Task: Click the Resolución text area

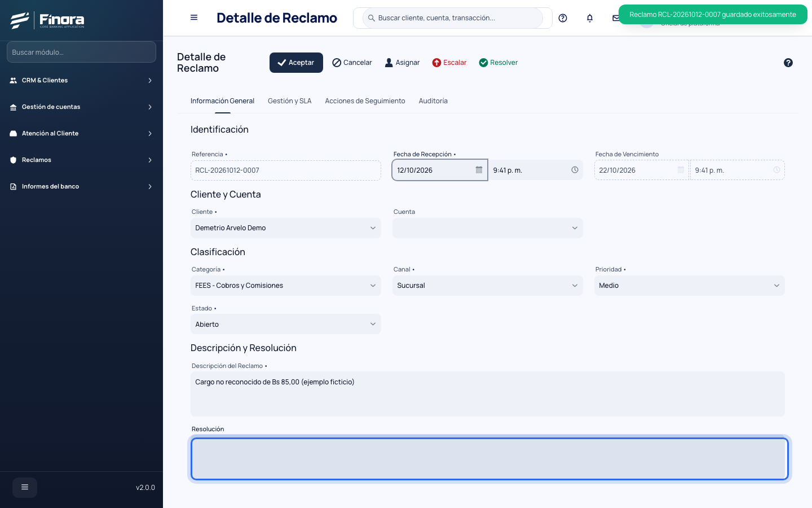Action: tap(489, 459)
